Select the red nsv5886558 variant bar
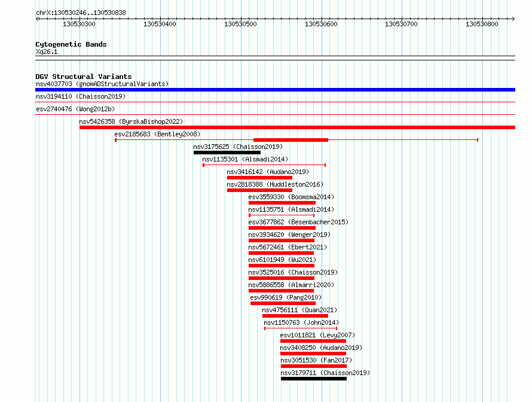This screenshot has width=532, height=402. pyautogui.click(x=281, y=291)
